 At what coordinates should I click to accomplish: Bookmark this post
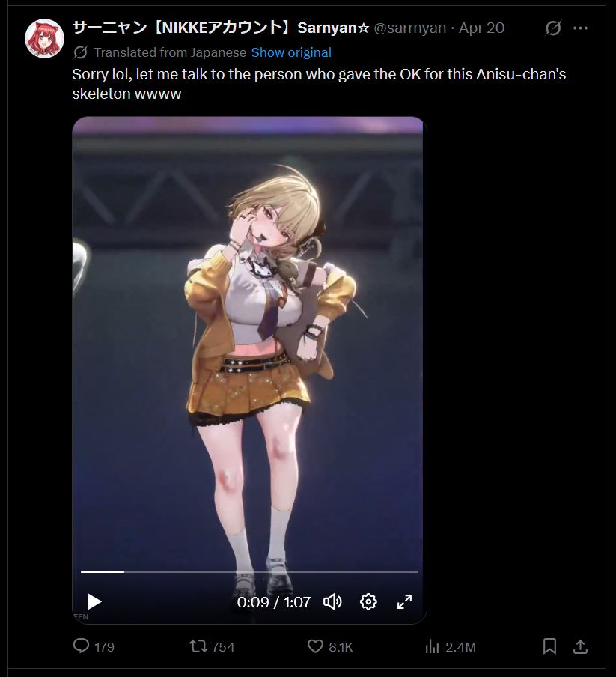coord(549,646)
